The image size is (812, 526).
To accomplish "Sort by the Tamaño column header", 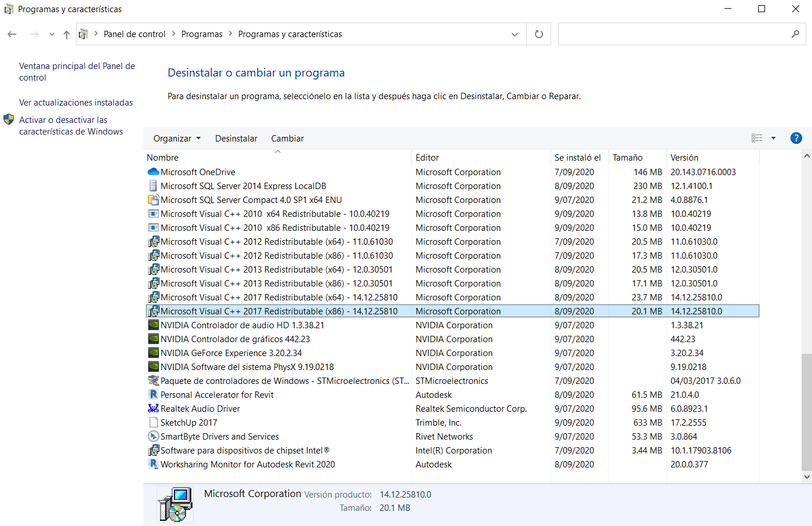I will coord(638,158).
